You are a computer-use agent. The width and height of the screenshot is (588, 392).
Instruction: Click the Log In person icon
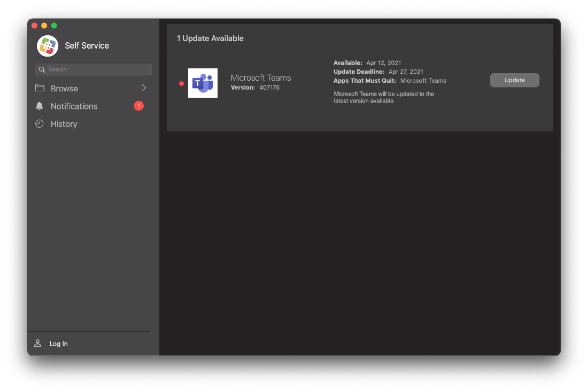(38, 343)
